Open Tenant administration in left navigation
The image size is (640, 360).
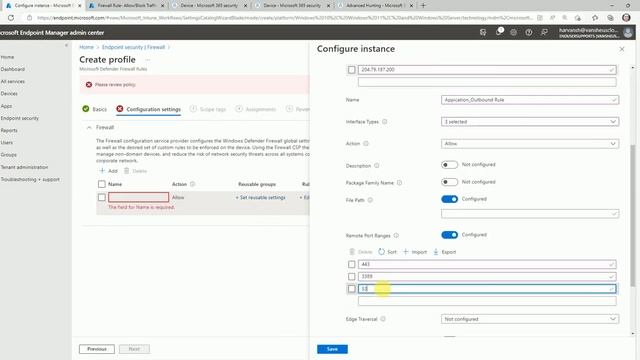[x=24, y=167]
